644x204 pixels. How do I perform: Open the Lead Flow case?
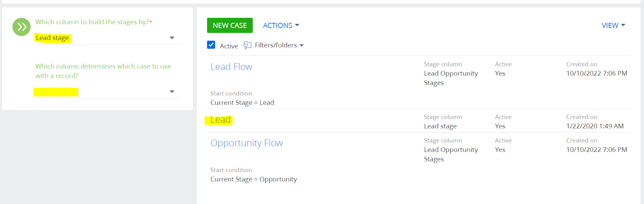point(231,67)
